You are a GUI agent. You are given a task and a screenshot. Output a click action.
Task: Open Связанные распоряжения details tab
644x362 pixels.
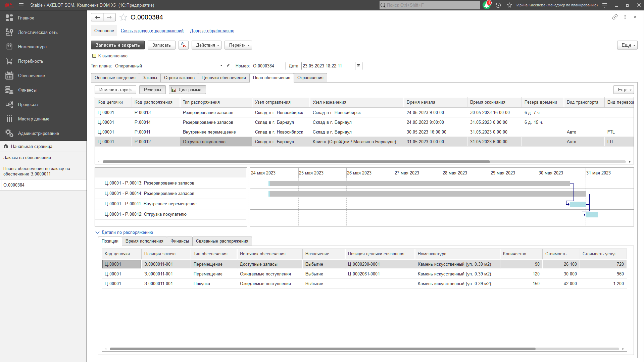(222, 241)
